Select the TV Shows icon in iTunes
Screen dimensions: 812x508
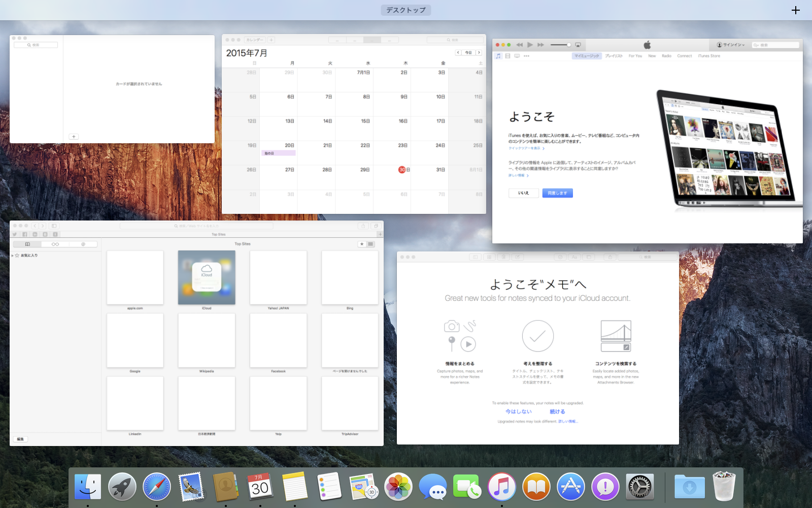click(x=517, y=56)
